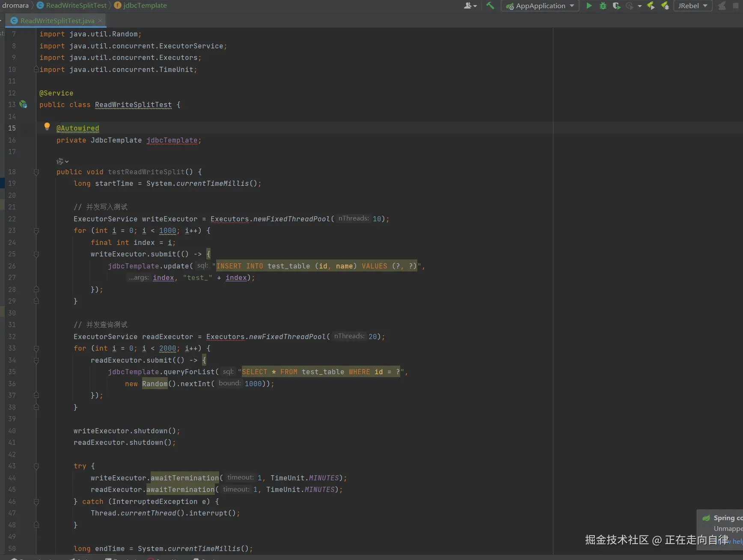743x560 pixels.
Task: Click the Spring bean gutter icon
Action: 23,104
